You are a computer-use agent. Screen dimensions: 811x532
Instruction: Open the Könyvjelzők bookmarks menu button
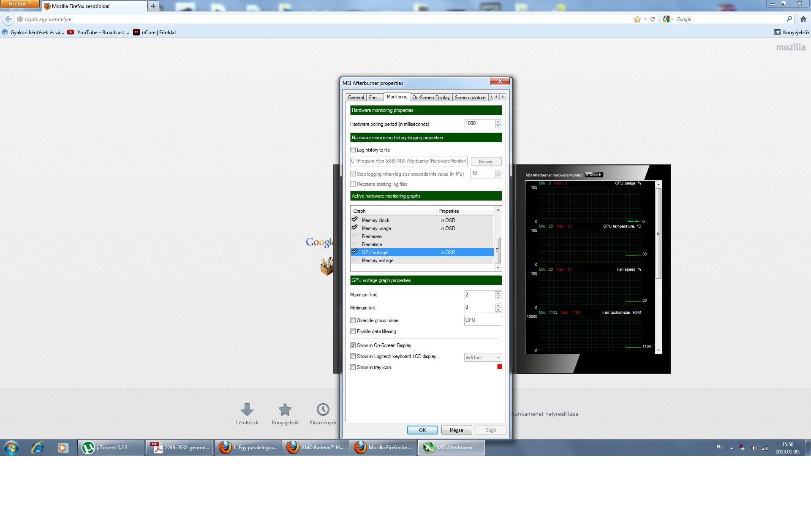point(792,32)
